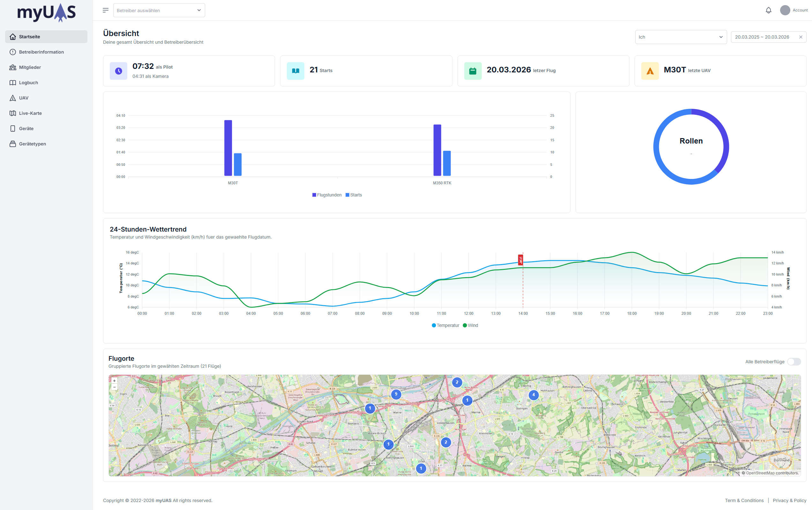Click the myUAS logo
This screenshot has height=510, width=812.
(x=47, y=13)
